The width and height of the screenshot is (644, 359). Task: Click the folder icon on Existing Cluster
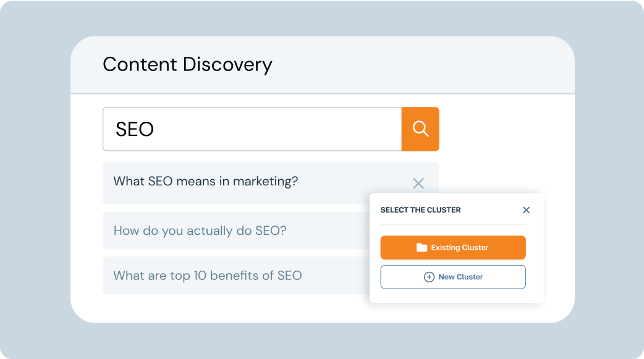[x=422, y=247]
